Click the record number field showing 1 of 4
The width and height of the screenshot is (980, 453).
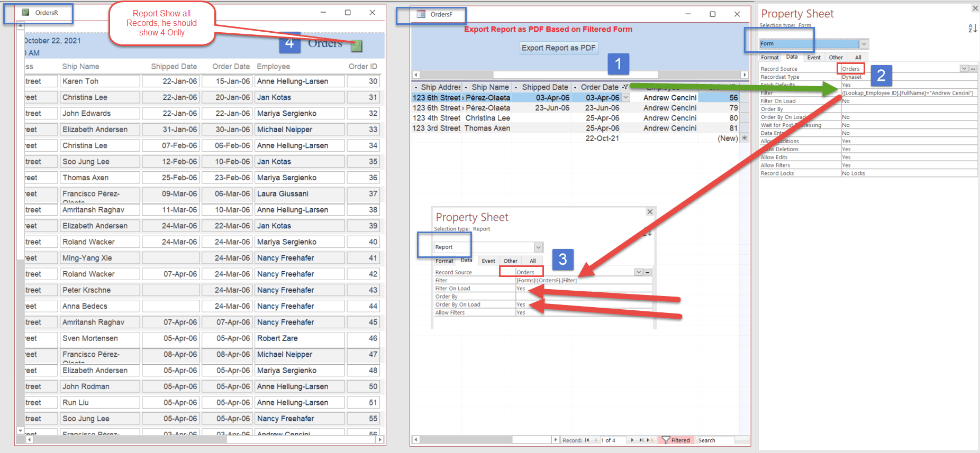pos(612,440)
